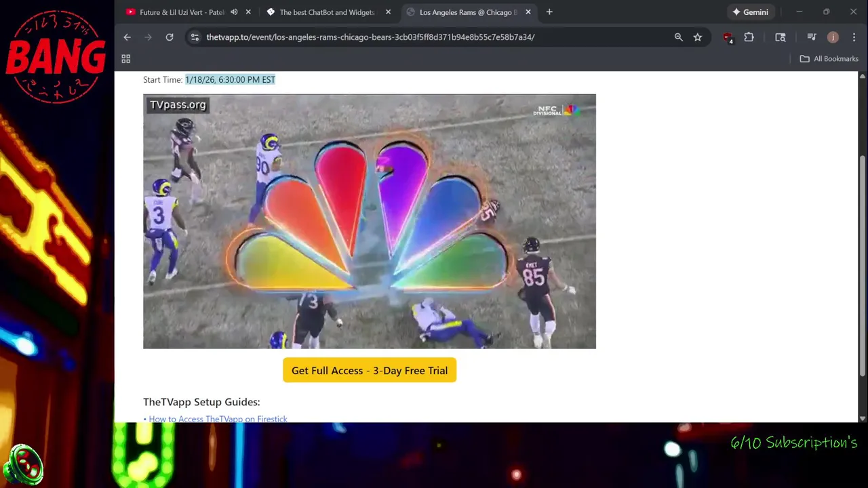Close the Future & Lil Uzi Vert tab

point(248,12)
